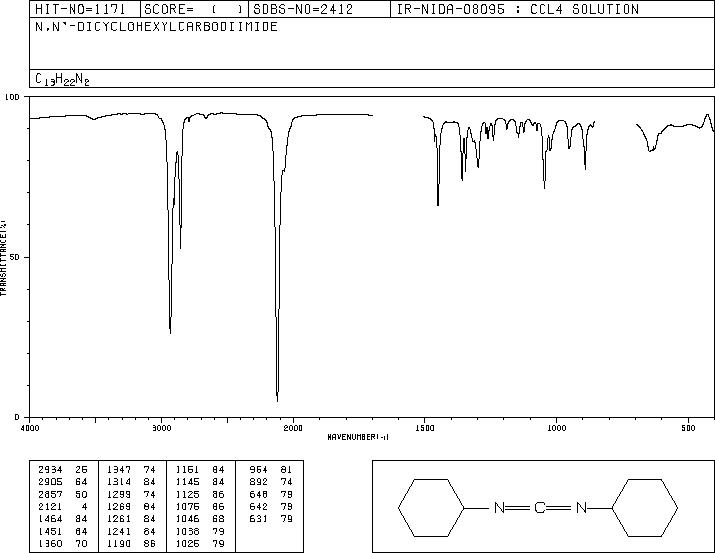Viewport: 715px width, 553px height.
Task: Select the 964 peak table entry
Action: pyautogui.click(x=271, y=470)
